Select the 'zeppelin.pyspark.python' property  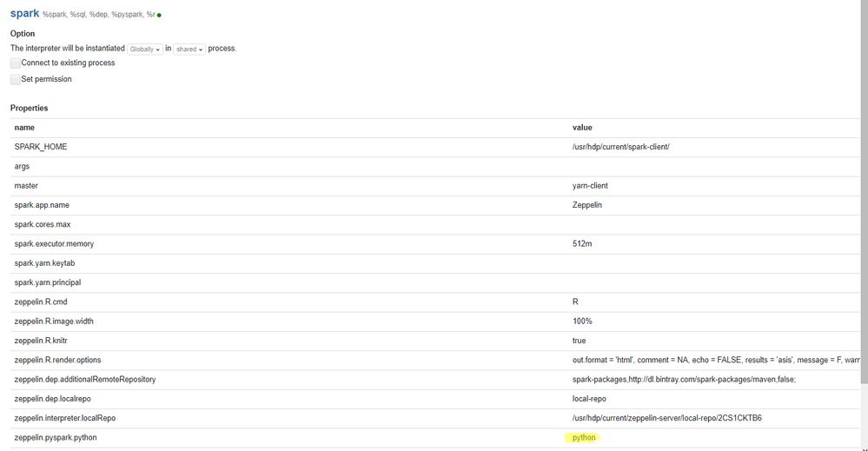(56, 437)
